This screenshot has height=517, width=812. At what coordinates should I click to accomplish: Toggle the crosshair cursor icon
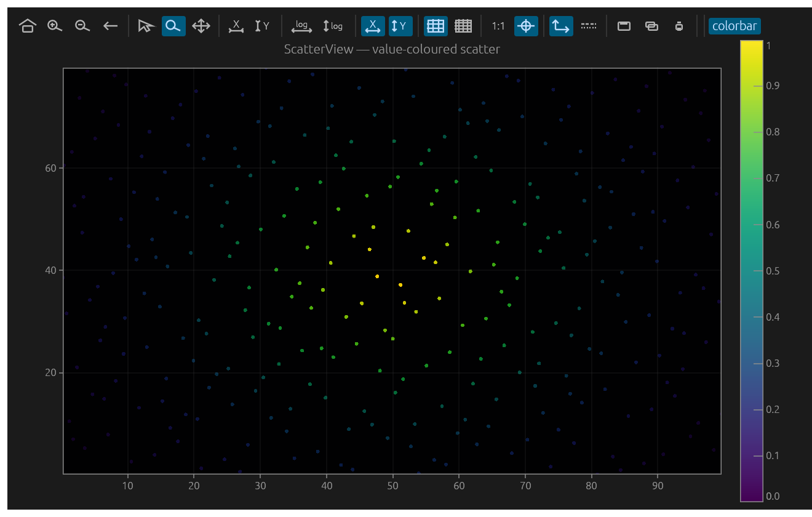coord(526,26)
